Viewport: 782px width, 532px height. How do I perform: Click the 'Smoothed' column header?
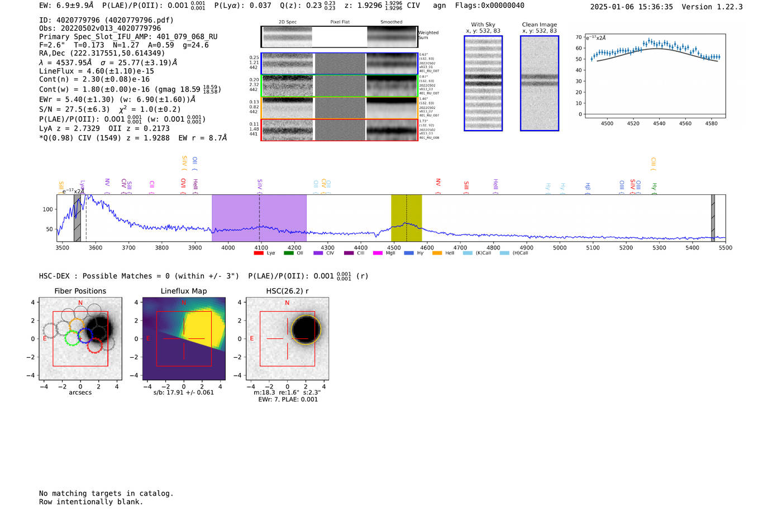pos(391,22)
